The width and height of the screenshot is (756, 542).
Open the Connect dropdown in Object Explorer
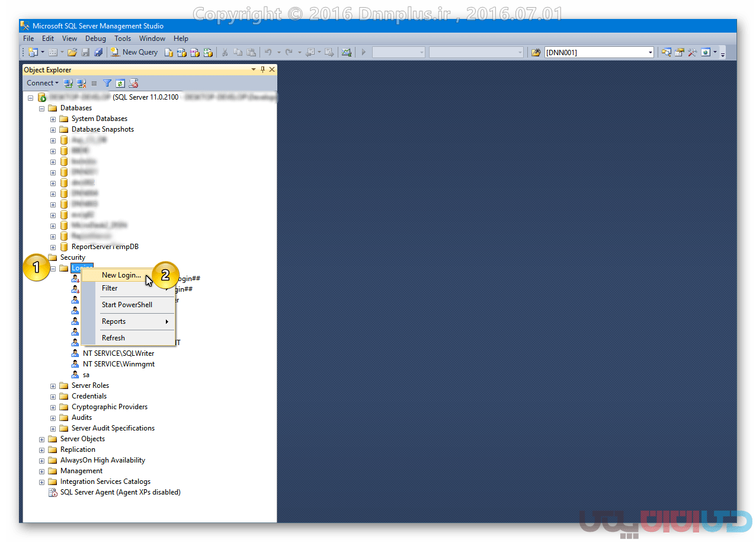[x=42, y=83]
